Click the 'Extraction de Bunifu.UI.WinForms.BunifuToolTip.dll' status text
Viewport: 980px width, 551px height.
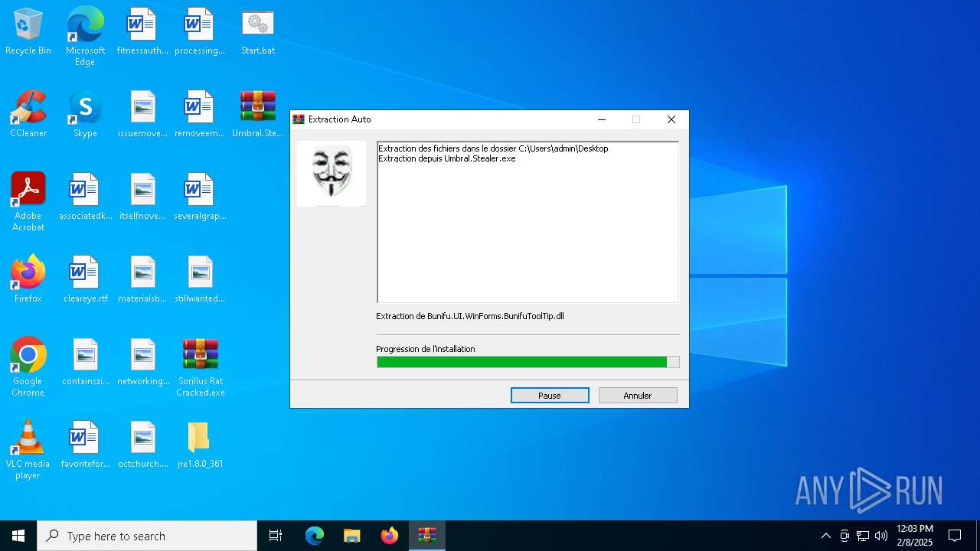470,316
